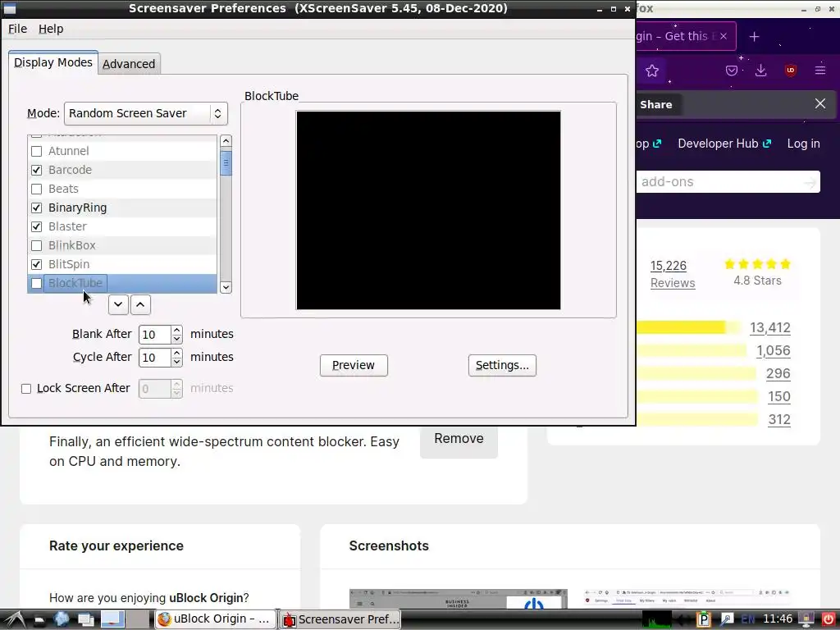Switch to uBlock Origin taskbar window
Viewport: 840px width, 630px height.
(216, 619)
